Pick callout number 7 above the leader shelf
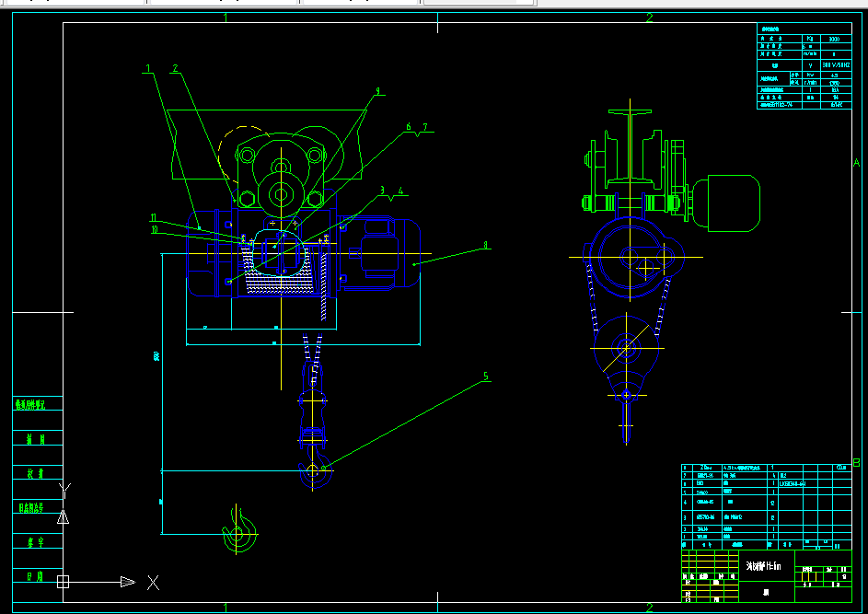Viewport: 868px width, 614px height. point(425,127)
